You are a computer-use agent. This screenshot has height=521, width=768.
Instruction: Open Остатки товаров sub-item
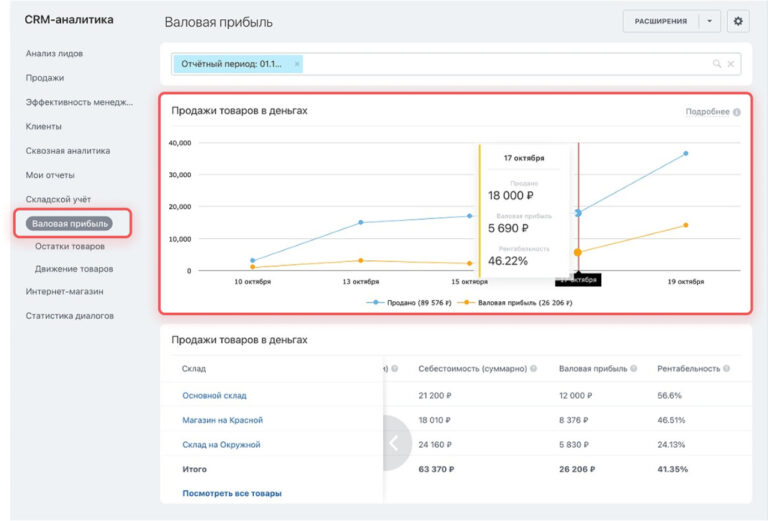70,246
